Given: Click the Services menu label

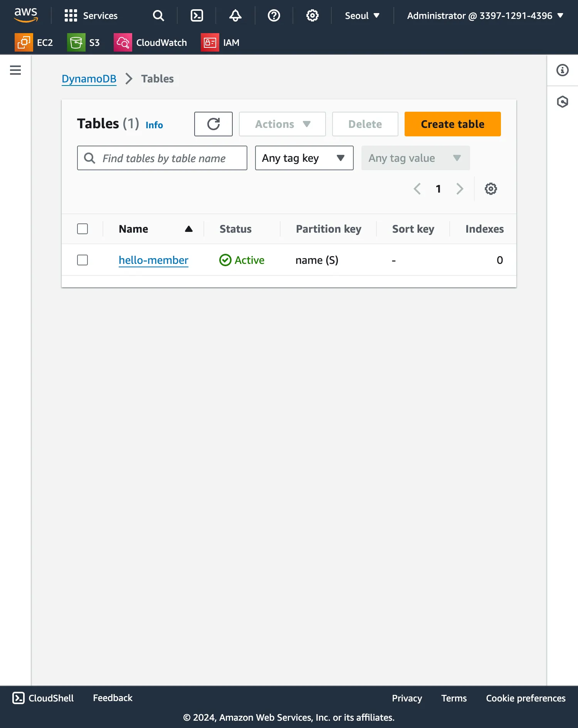Looking at the screenshot, I should pos(100,15).
